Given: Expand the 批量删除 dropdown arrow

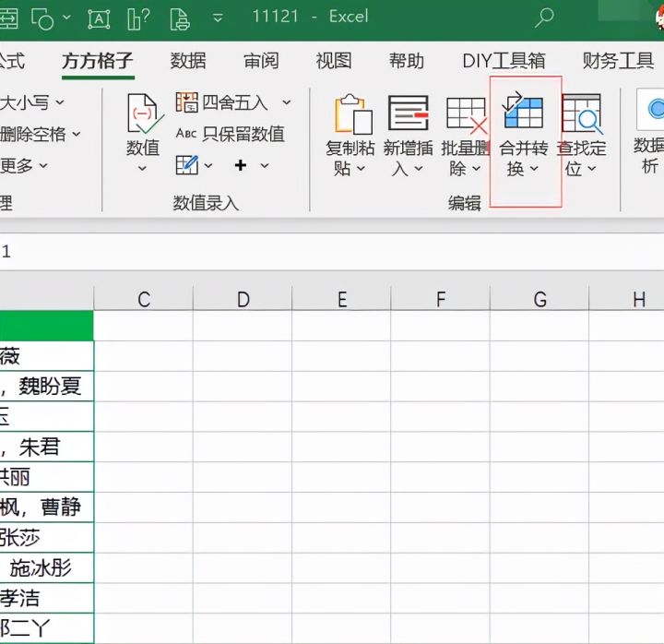Looking at the screenshot, I should coord(477,169).
